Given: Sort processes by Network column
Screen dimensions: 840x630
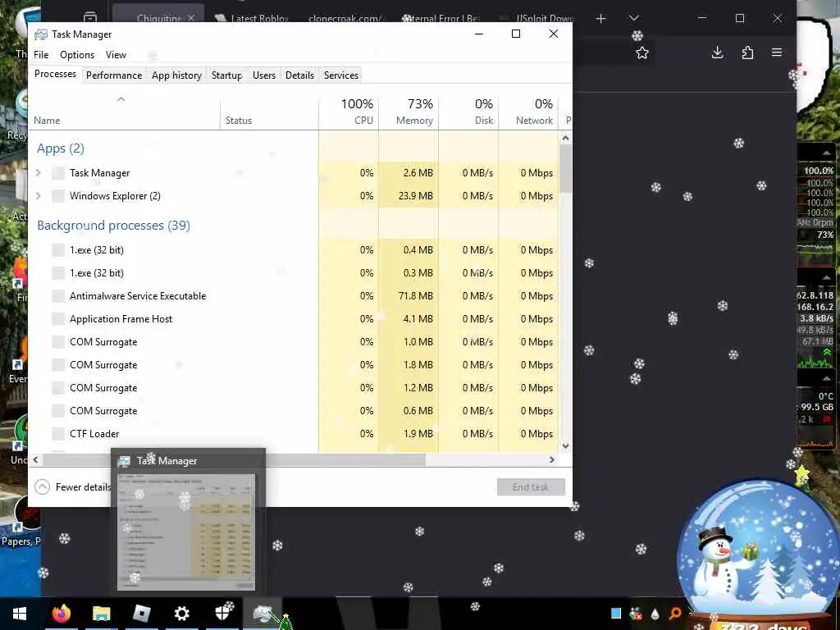Looking at the screenshot, I should pyautogui.click(x=528, y=112).
